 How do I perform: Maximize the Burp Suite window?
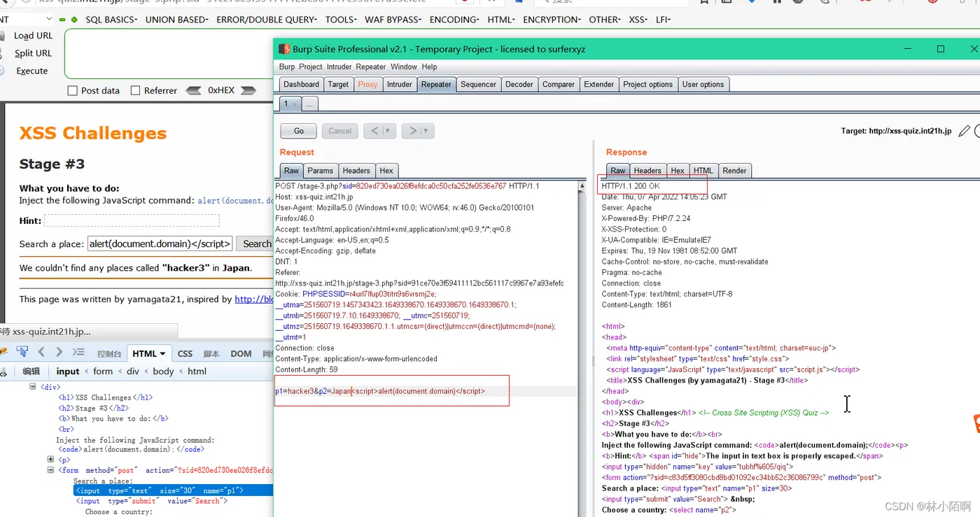(941, 49)
